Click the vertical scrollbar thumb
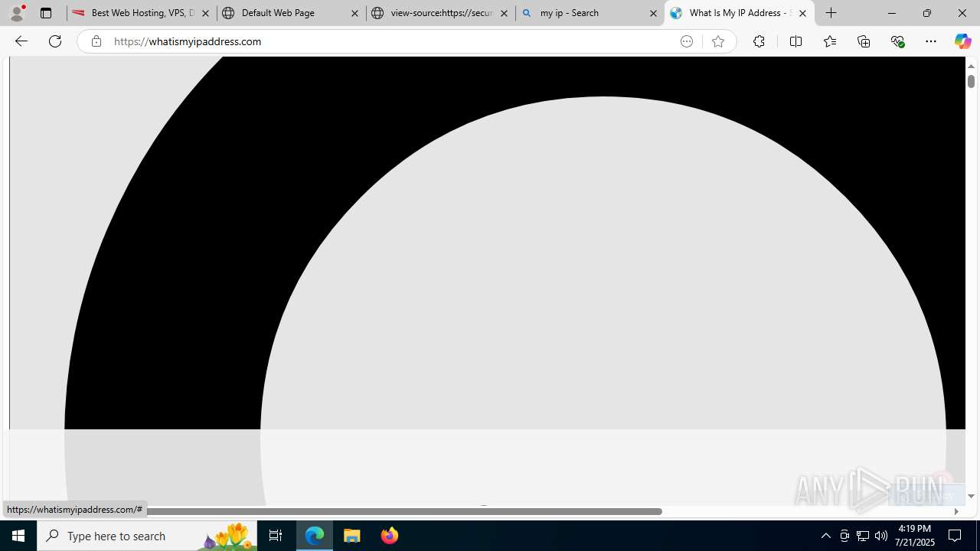 (971, 80)
